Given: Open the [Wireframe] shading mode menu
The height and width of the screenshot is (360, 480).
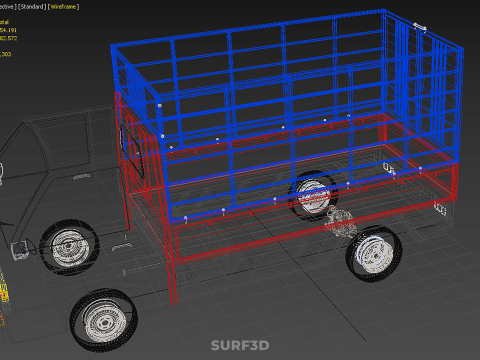Looking at the screenshot, I should (63, 7).
